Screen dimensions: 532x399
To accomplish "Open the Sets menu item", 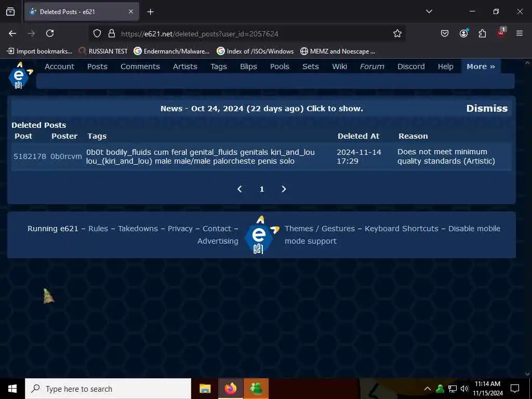I will pos(311,66).
